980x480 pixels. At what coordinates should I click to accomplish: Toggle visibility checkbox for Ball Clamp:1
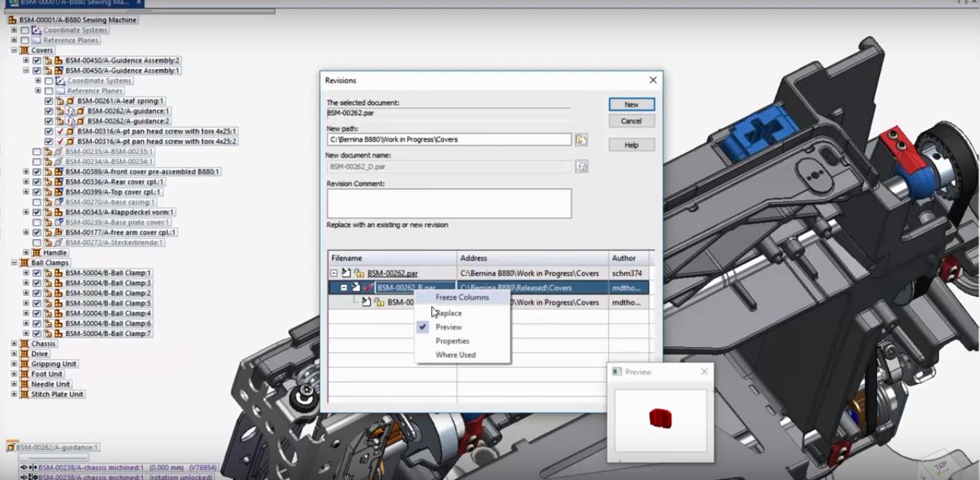pyautogui.click(x=37, y=273)
